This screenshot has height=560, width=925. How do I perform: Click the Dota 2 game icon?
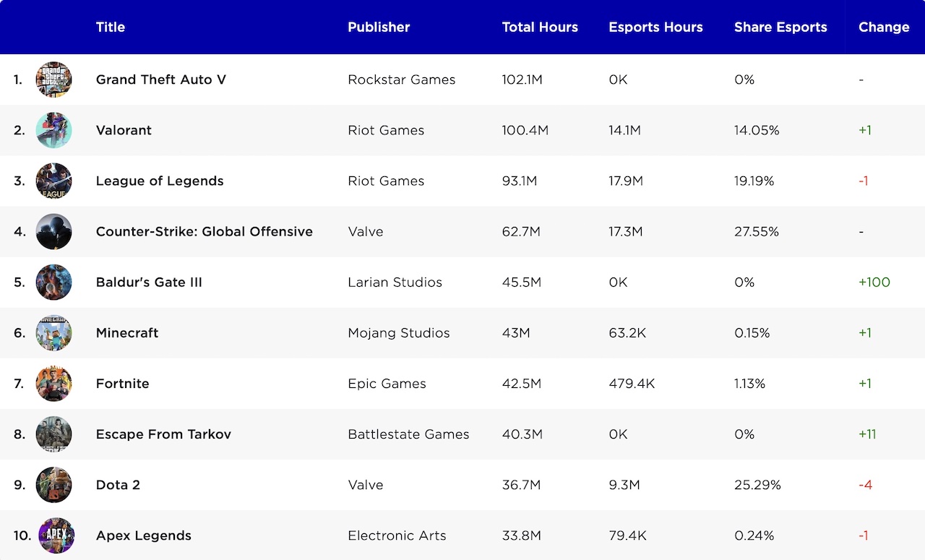click(x=54, y=485)
